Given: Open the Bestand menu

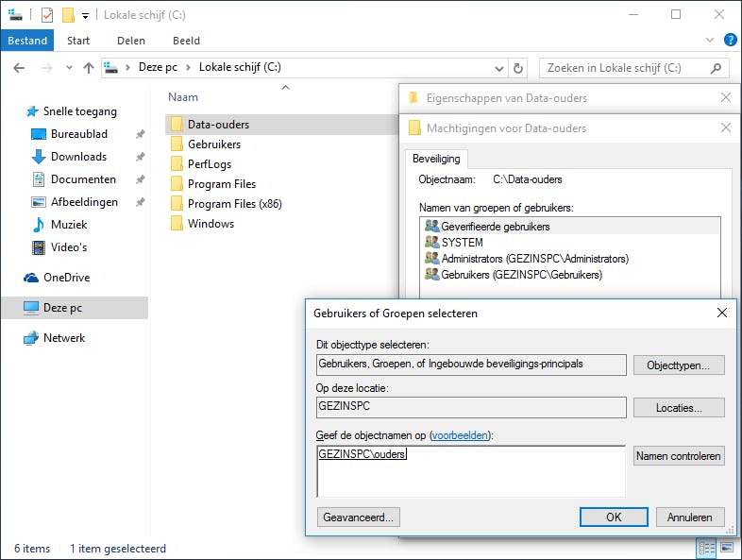Looking at the screenshot, I should coord(28,41).
